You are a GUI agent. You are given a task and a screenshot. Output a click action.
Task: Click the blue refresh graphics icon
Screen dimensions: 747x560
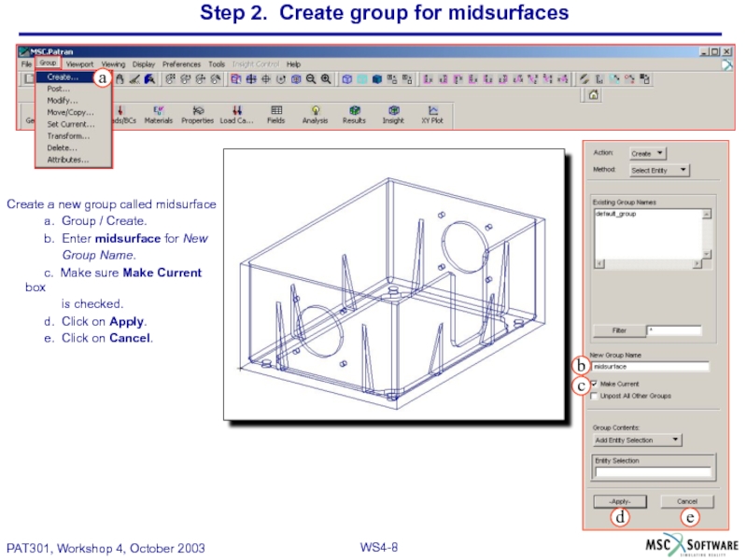point(149,79)
